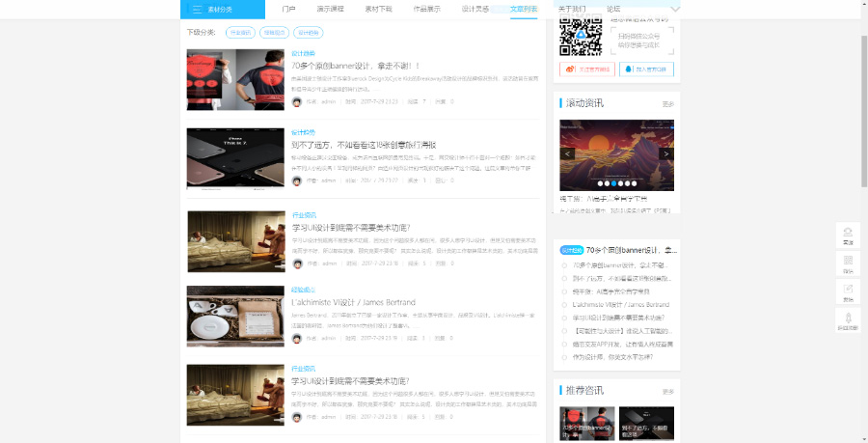The width and height of the screenshot is (868, 443).
Task: Open the 关于我们 nav item
Action: click(x=572, y=9)
